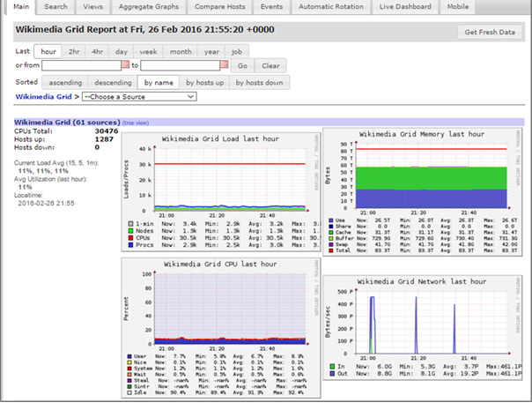
Task: Open the Wikimedia Grid Memory graph
Action: pos(423,192)
